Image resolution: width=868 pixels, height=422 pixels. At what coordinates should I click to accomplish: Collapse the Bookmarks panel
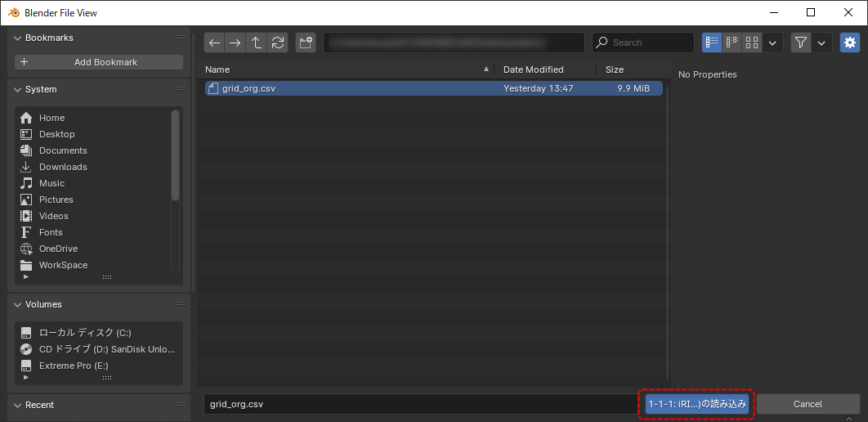coord(16,38)
